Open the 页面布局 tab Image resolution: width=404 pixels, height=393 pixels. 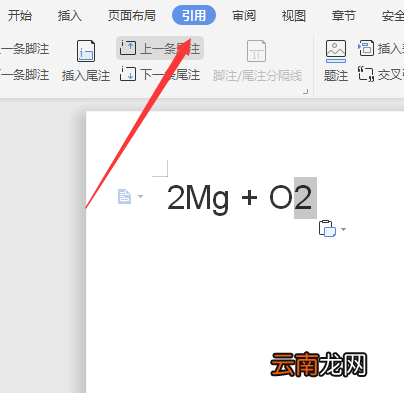pyautogui.click(x=132, y=15)
